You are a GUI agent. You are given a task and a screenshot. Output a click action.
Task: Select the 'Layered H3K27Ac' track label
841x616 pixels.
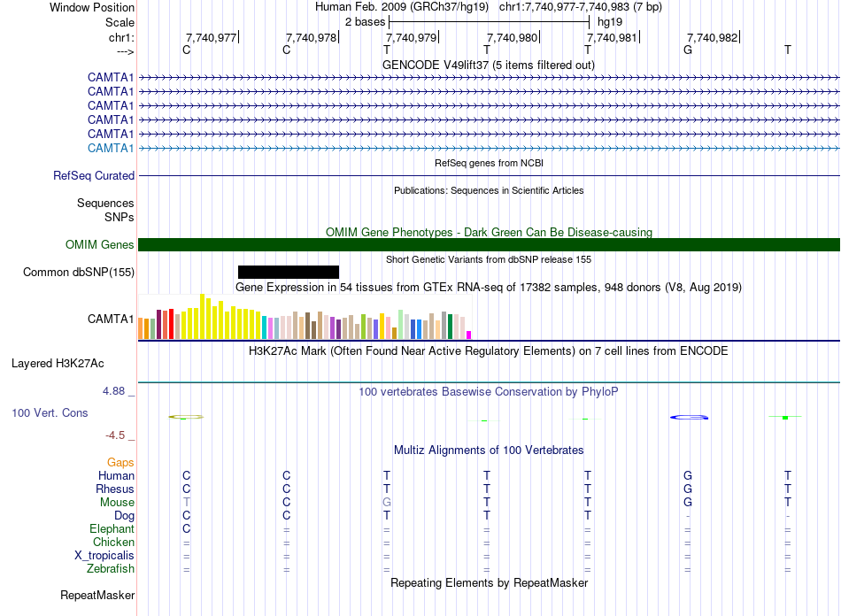point(58,364)
